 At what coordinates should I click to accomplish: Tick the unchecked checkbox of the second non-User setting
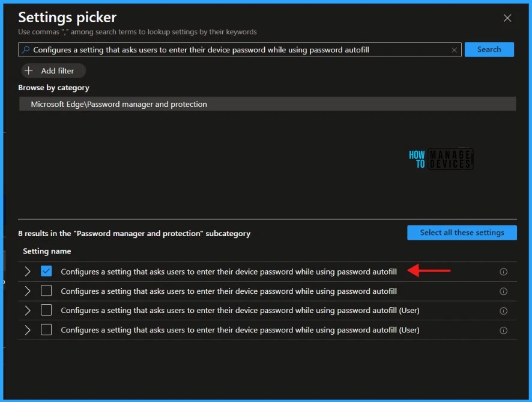tap(46, 291)
